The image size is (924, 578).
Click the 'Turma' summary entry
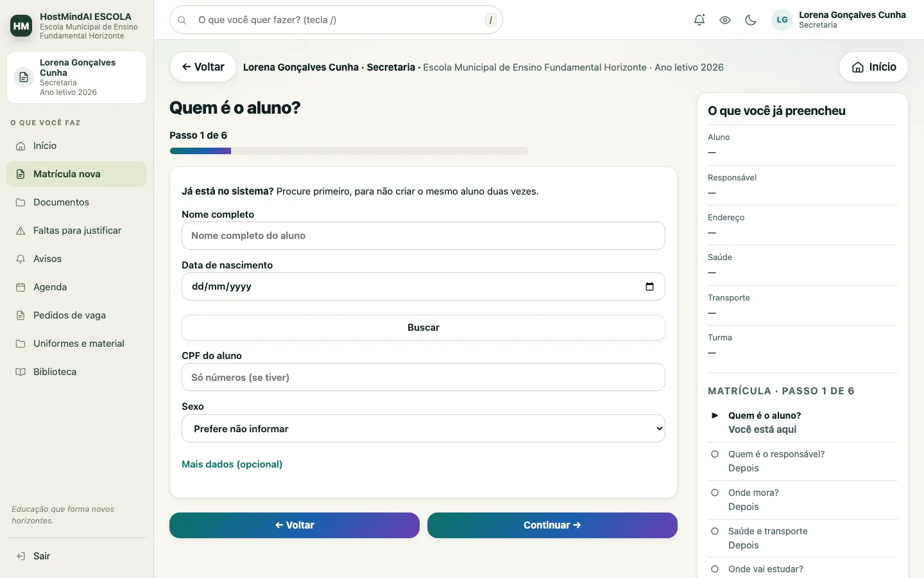click(x=803, y=346)
